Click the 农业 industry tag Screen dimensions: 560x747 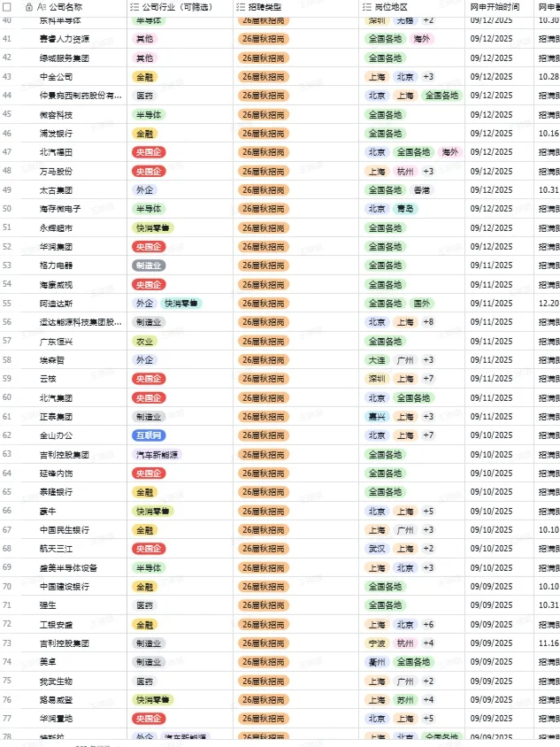(145, 342)
